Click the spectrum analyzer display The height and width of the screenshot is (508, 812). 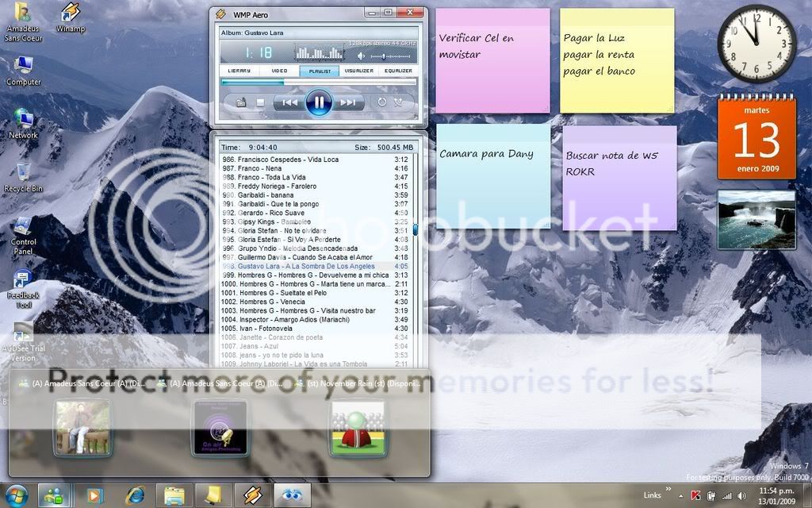319,52
